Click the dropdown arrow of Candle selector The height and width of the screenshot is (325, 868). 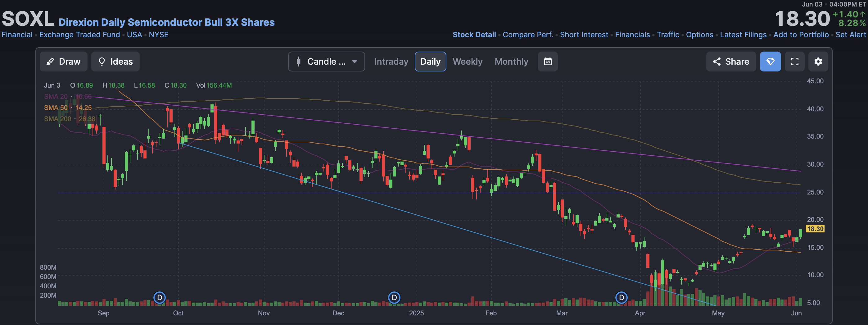click(354, 62)
